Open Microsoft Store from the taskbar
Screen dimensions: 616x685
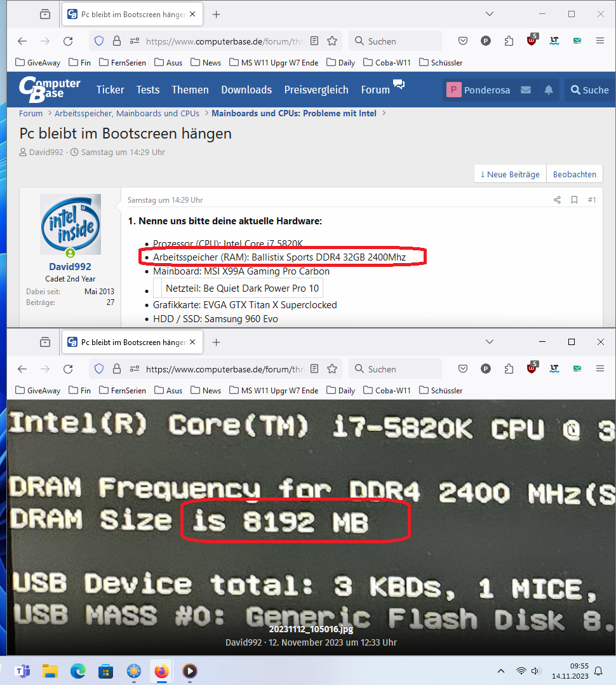coord(105,671)
